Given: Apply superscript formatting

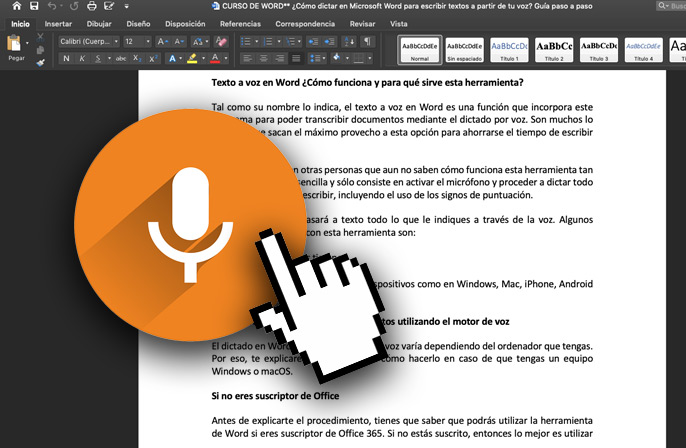Looking at the screenshot, I should pos(154,59).
